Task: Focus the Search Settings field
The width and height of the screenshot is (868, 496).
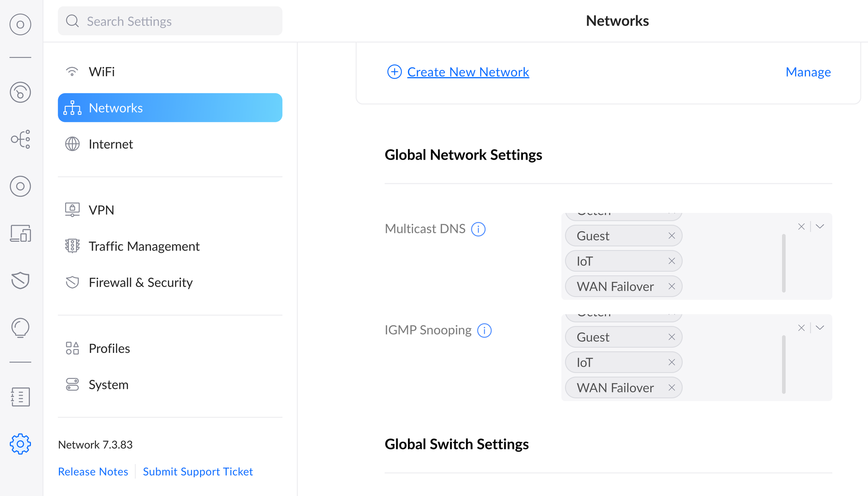Action: point(170,21)
